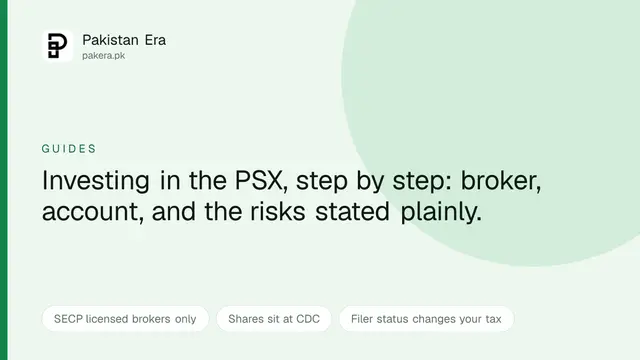Open the Investing in the PSX headline
Image resolution: width=640 pixels, height=360 pixels.
pos(291,196)
